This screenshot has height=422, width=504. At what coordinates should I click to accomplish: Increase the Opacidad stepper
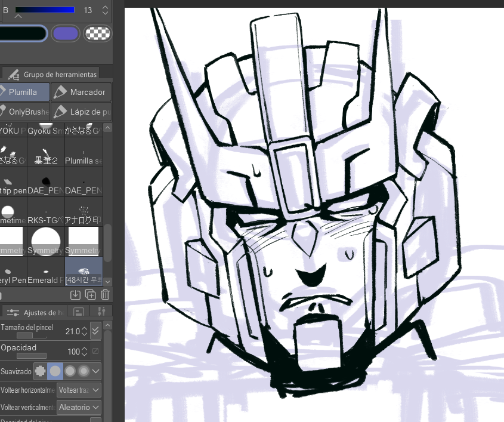84,349
